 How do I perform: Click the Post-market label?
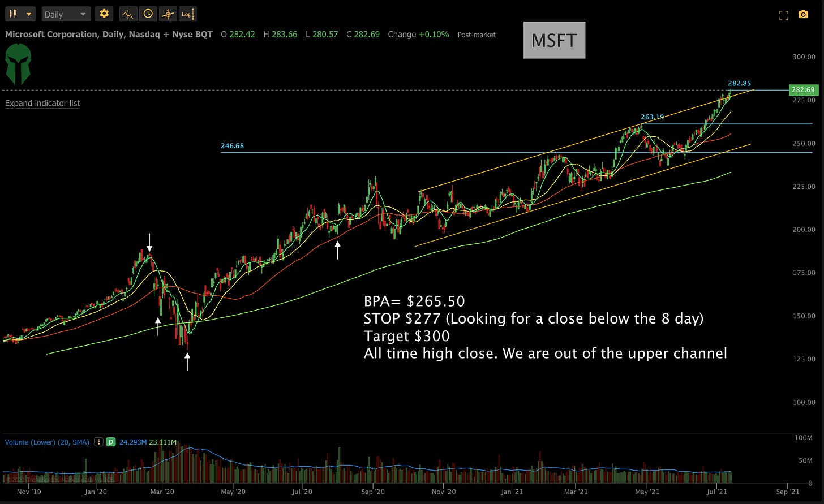tap(477, 35)
